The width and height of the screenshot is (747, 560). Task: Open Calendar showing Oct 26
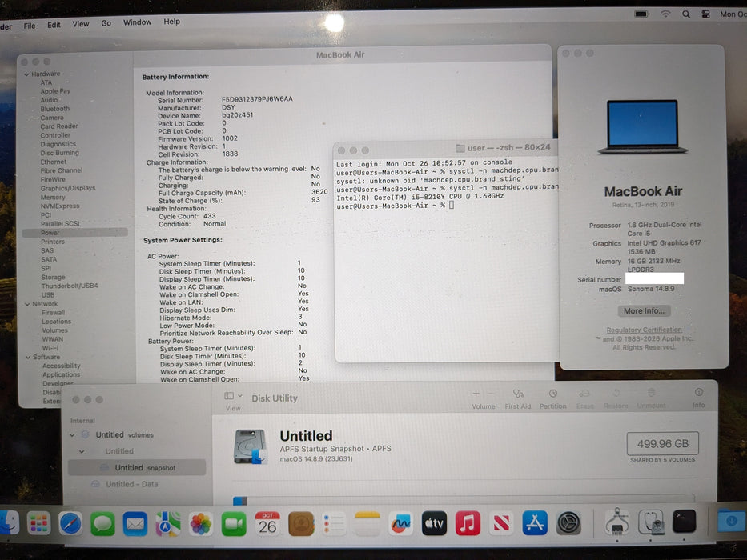coord(267,524)
